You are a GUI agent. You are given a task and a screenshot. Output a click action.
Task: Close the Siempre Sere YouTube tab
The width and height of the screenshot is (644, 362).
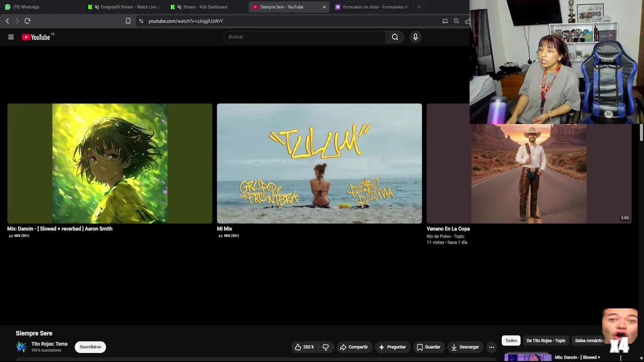click(324, 7)
